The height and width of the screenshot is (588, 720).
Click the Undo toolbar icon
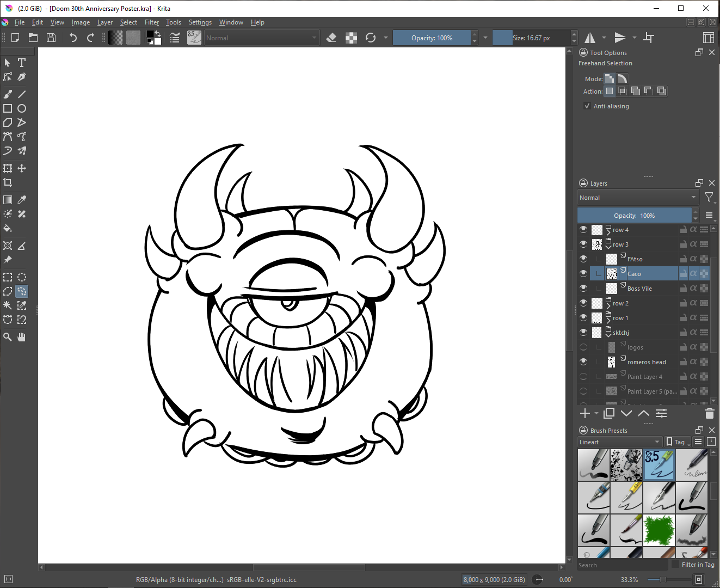pyautogui.click(x=73, y=38)
